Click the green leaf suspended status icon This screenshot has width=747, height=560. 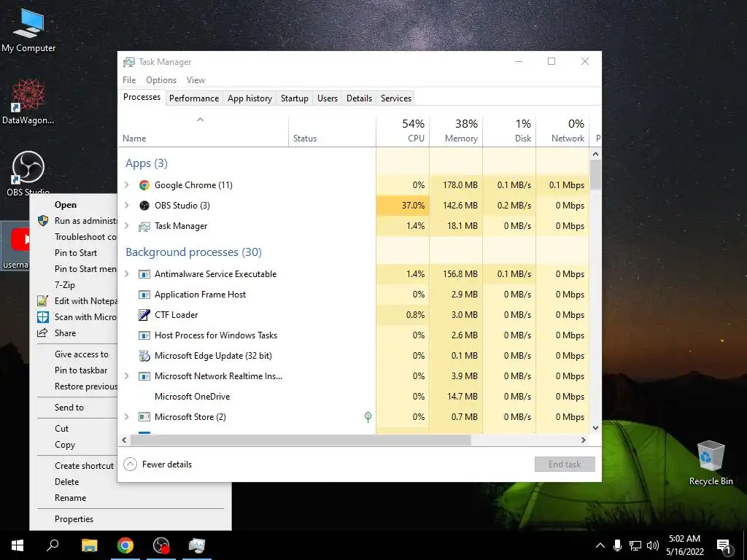point(368,417)
